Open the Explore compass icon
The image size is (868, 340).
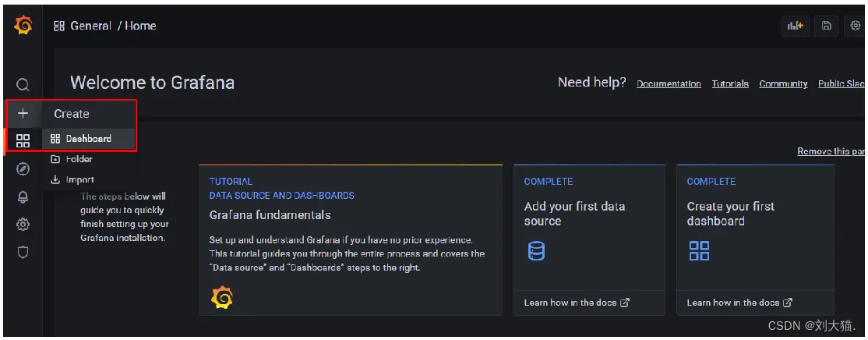23,169
